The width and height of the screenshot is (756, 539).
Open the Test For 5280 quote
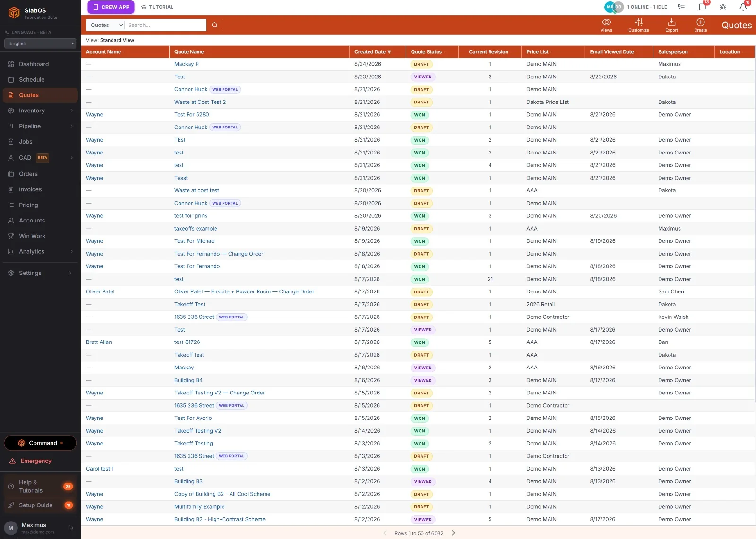[191, 115]
